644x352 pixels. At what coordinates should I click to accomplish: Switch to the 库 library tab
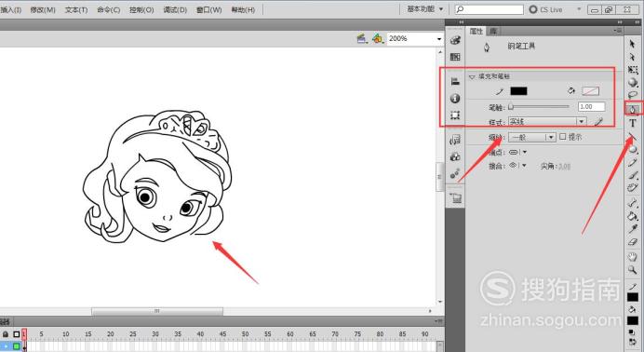coord(493,31)
